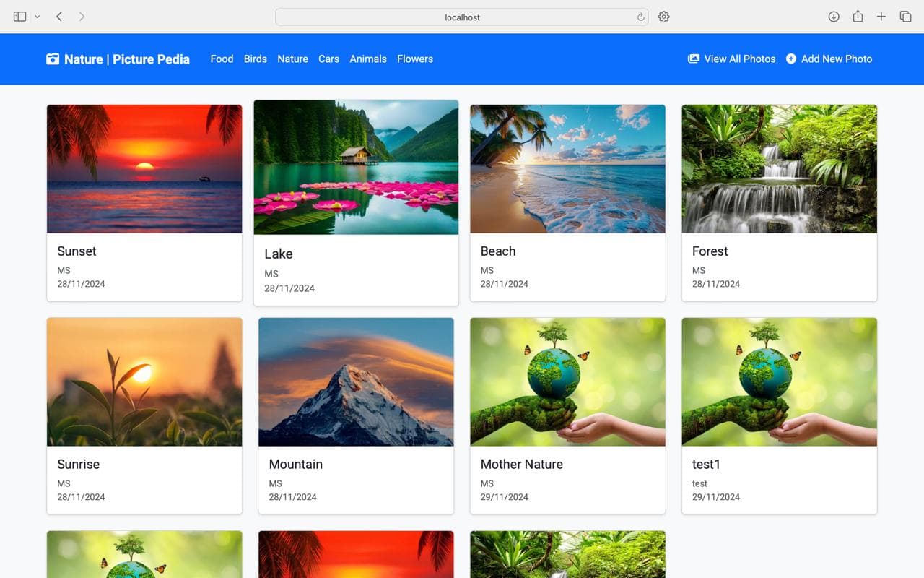Click the 29/11/2024 date on Mother Nature card

(x=505, y=497)
